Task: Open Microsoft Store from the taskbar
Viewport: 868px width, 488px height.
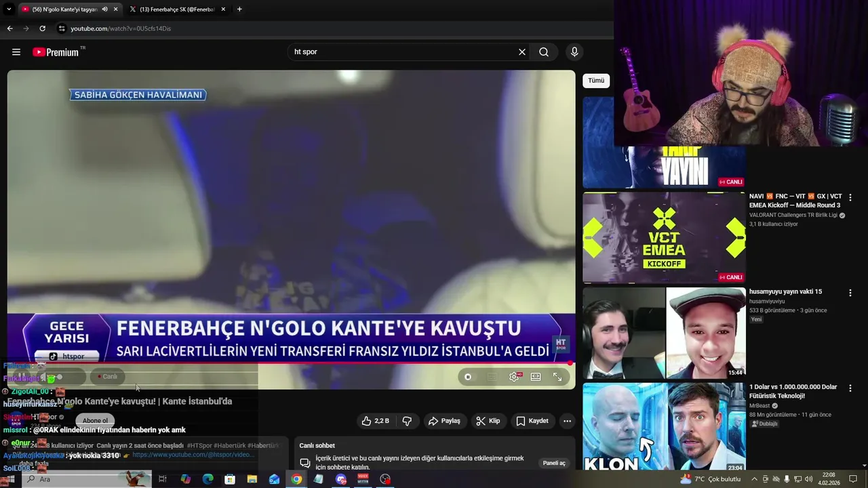Action: (230, 479)
